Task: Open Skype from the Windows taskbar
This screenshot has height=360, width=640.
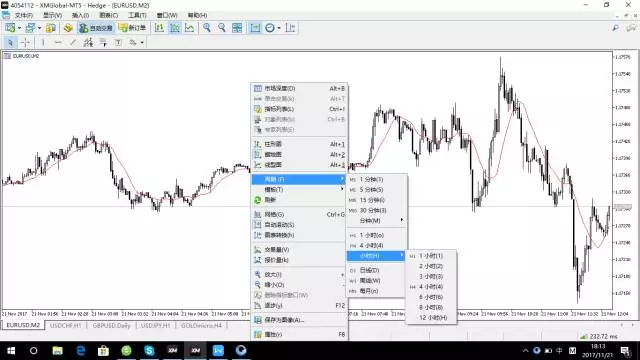Action: tap(149, 350)
